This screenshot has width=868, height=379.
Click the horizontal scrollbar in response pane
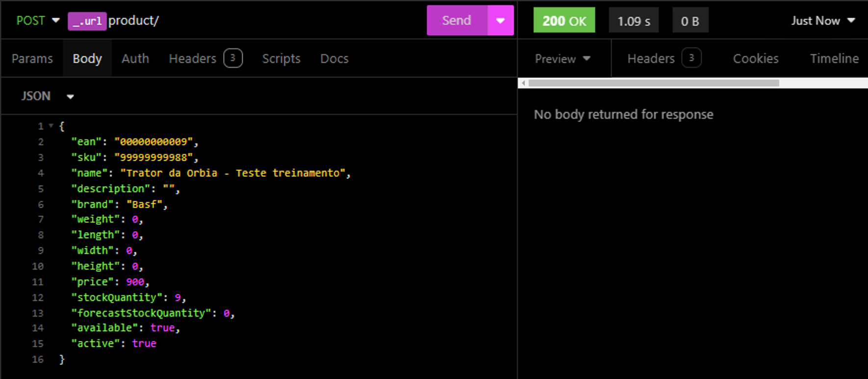click(x=653, y=83)
